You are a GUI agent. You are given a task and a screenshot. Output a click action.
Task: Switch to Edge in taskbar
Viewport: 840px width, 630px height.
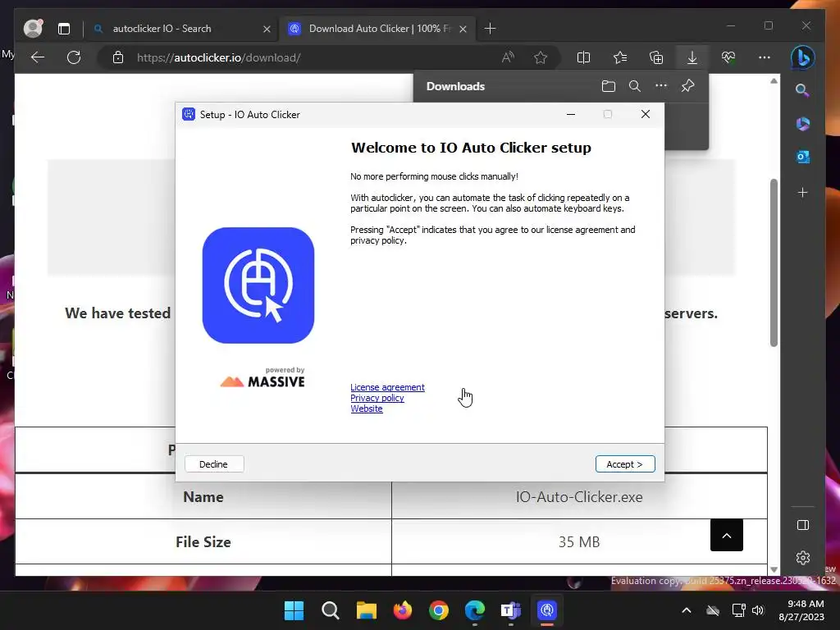(x=475, y=610)
